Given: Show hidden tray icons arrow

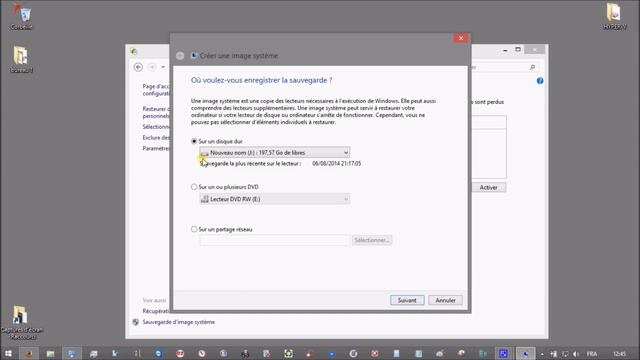Looking at the screenshot, I should [x=542, y=354].
